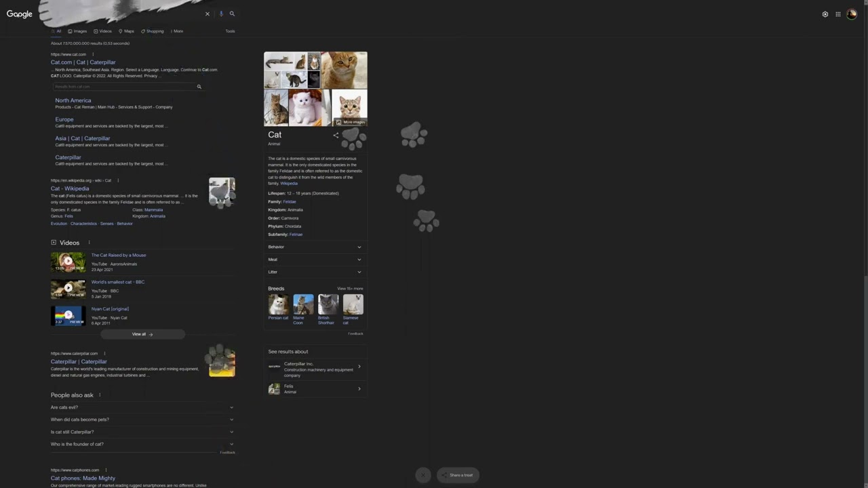Open the three-dot menu next to www.catphones.com
This screenshot has height=488, width=868.
point(106,470)
